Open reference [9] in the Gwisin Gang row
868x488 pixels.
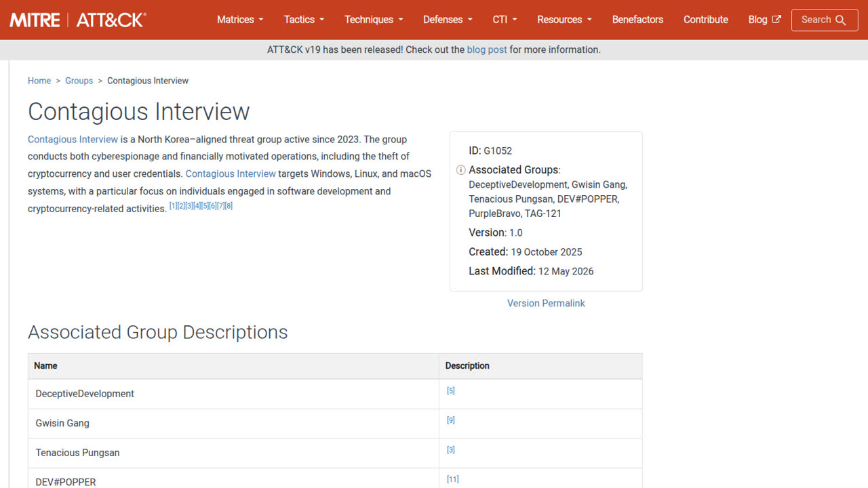pyautogui.click(x=451, y=420)
